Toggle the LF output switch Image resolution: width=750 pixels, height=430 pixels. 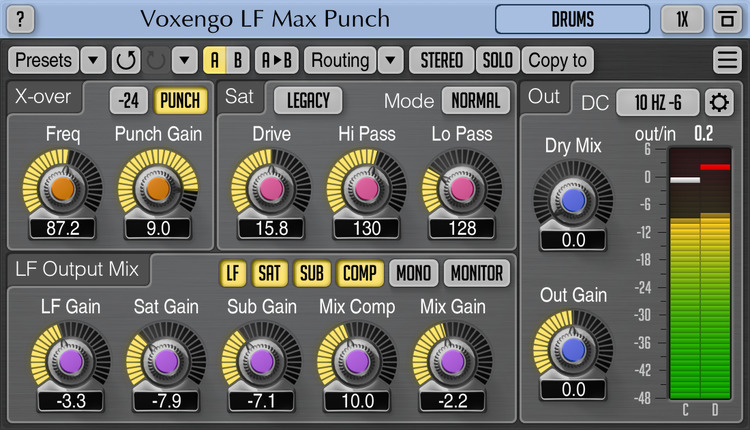(233, 273)
